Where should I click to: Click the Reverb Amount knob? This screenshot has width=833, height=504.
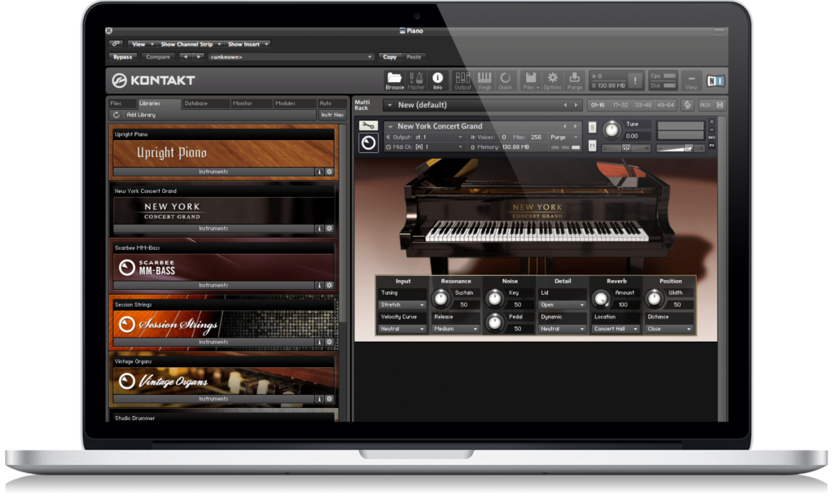click(601, 299)
